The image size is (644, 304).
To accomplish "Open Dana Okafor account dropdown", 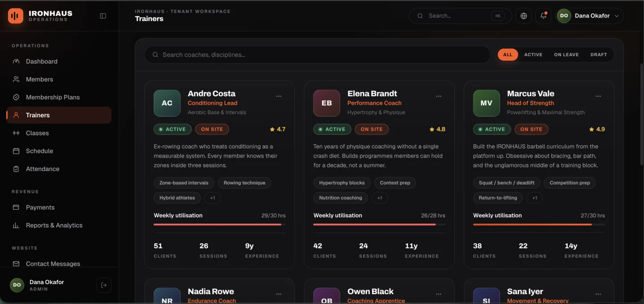I will 589,16.
